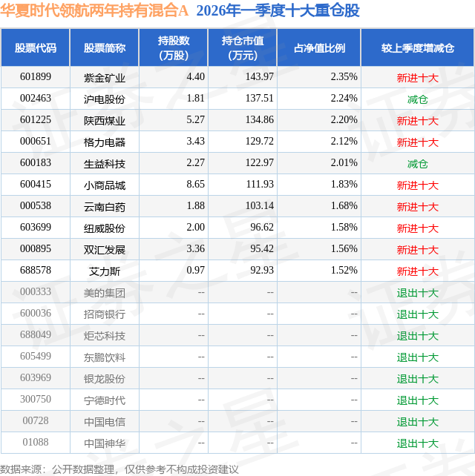The height and width of the screenshot is (476, 475).
Task: Select the stock code 000651
Action: tap(36, 141)
